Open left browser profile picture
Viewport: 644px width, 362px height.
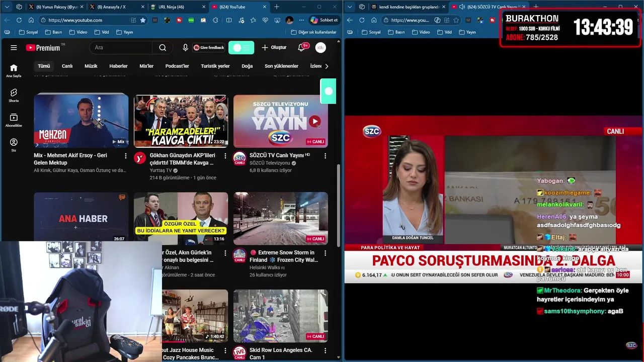(289, 20)
